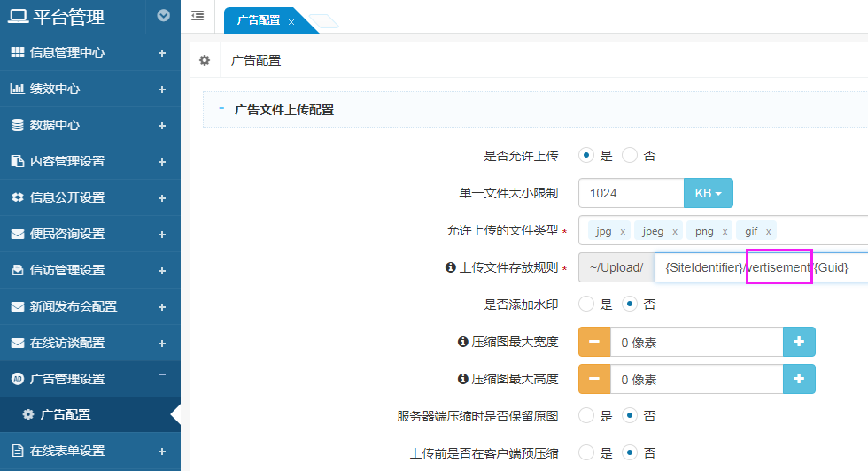Select 否 for 是否允许上传

(630, 156)
